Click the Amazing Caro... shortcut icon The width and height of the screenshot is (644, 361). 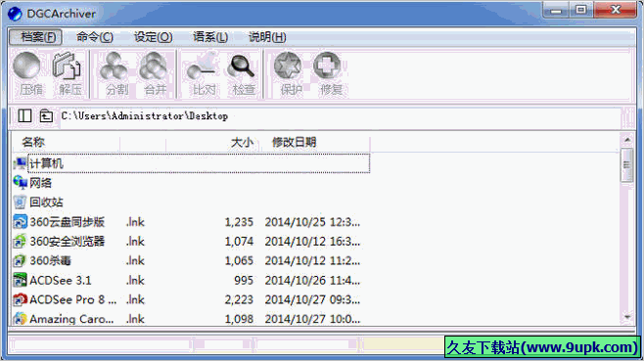[20, 319]
